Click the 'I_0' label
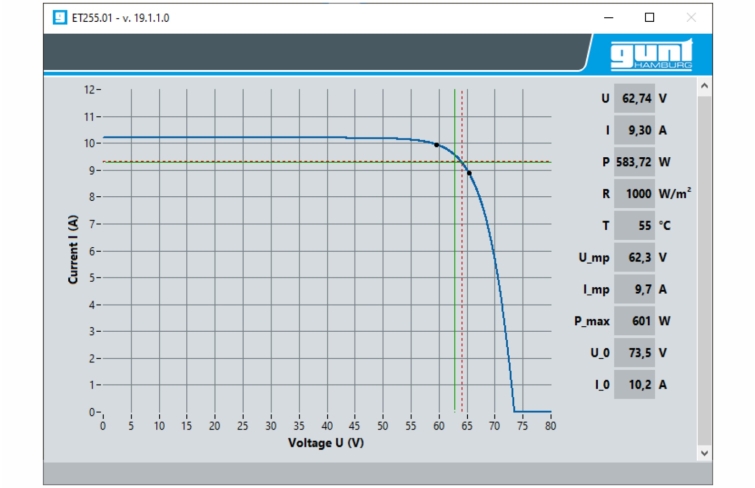 tap(602, 385)
